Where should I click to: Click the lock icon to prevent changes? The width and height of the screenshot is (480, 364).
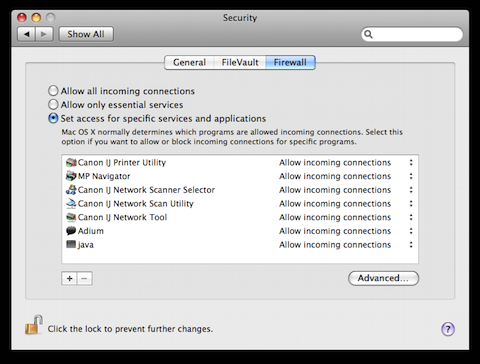coord(34,325)
